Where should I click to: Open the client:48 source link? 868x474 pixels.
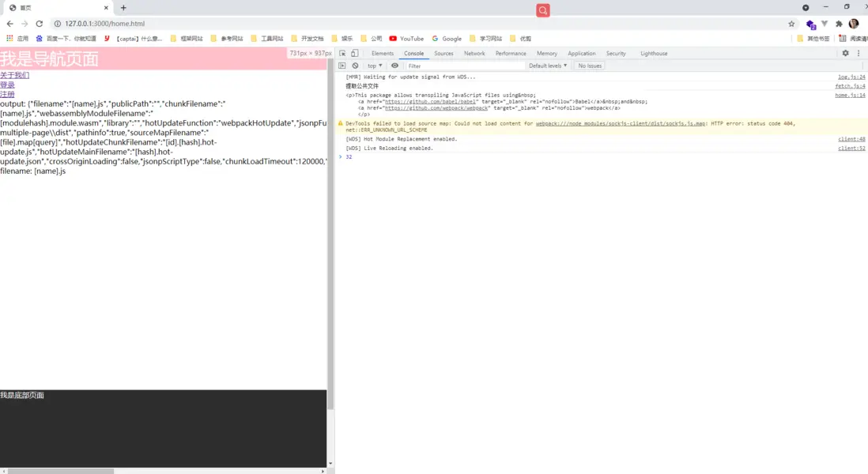tap(851, 139)
